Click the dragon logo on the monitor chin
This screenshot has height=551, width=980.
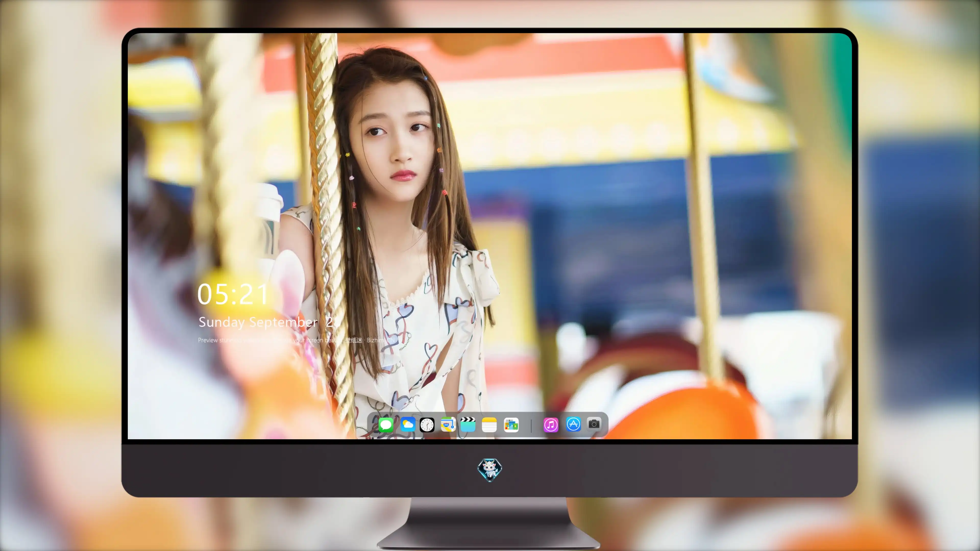[490, 470]
